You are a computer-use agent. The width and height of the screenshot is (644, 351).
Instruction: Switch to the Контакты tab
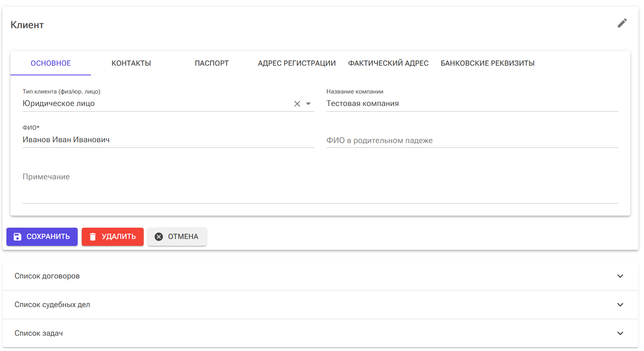(x=131, y=63)
